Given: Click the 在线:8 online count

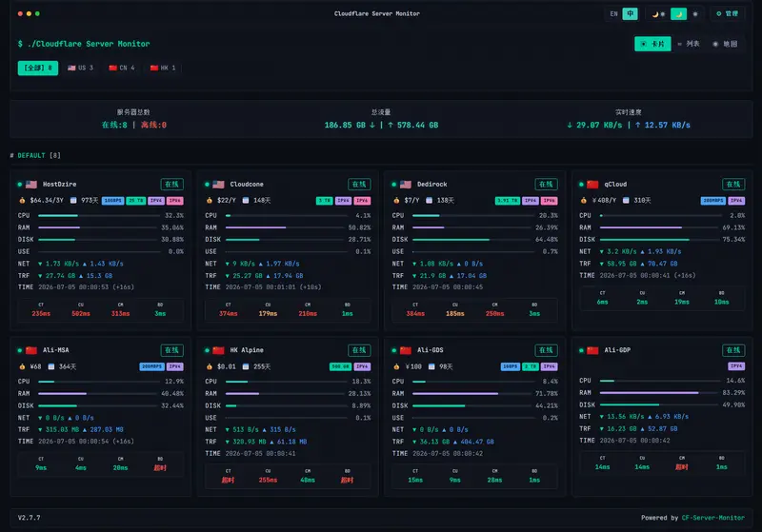Looking at the screenshot, I should [114, 126].
